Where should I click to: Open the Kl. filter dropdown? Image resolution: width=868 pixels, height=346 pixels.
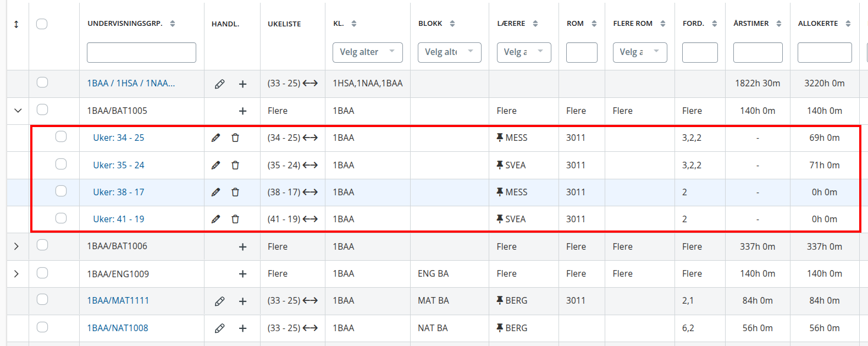point(367,52)
